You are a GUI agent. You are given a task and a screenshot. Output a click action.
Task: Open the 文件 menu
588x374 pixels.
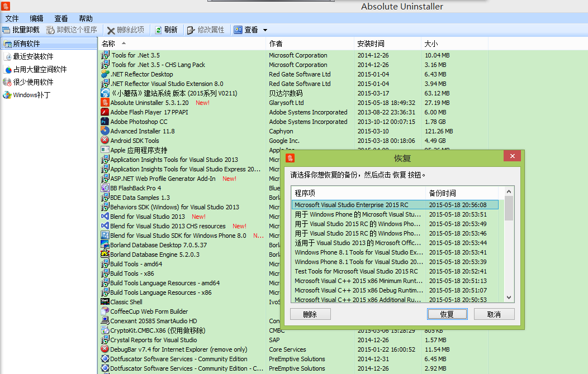(12, 18)
